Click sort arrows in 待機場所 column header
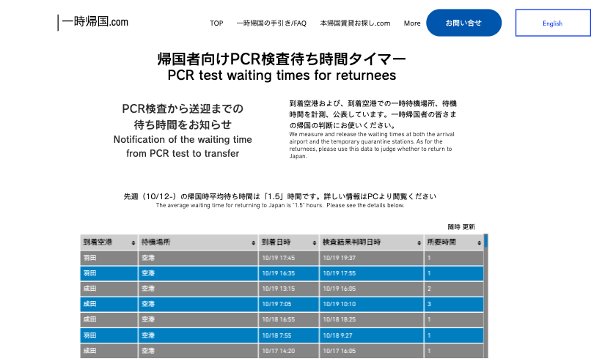 [254, 242]
